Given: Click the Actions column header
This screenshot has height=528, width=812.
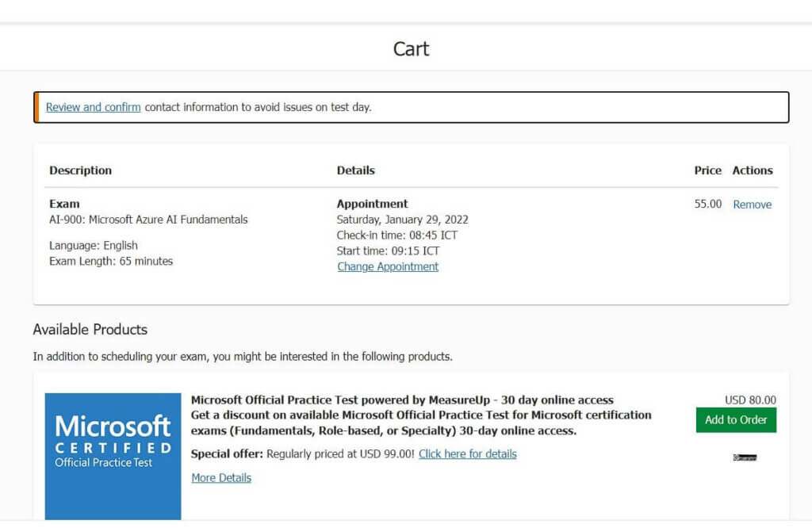Looking at the screenshot, I should 752,170.
